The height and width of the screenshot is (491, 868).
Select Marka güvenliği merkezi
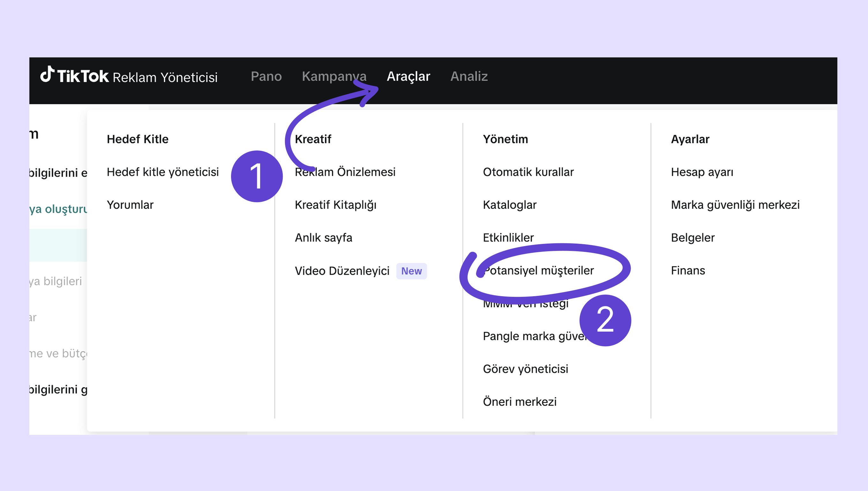click(x=735, y=205)
